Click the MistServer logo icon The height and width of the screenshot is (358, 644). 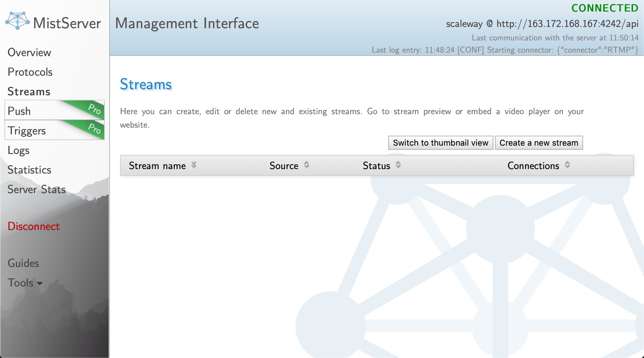pos(18,21)
